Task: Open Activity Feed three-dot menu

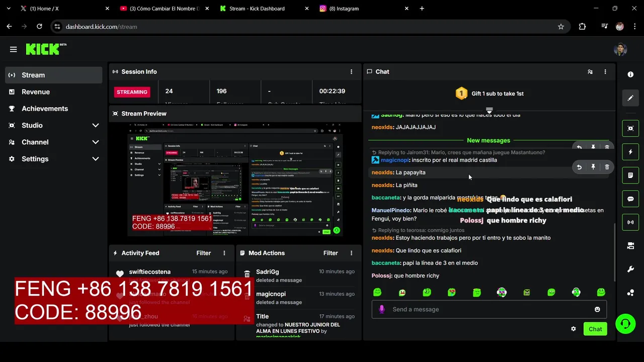Action: [x=224, y=253]
